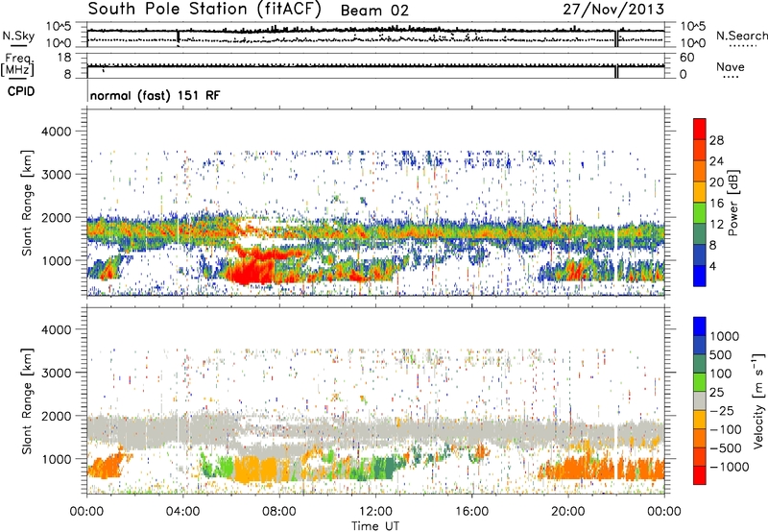Image resolution: width=768 pixels, height=532 pixels.
Task: Select the "-25" value on Velocity scale
Action: [722, 411]
